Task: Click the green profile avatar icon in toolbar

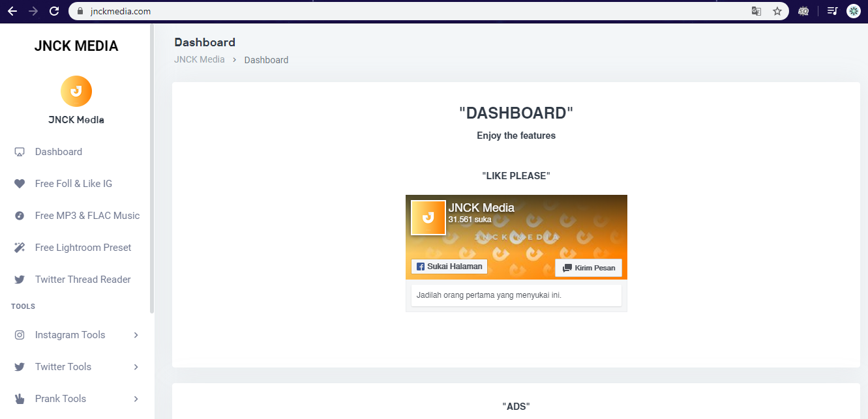Action: pos(853,11)
